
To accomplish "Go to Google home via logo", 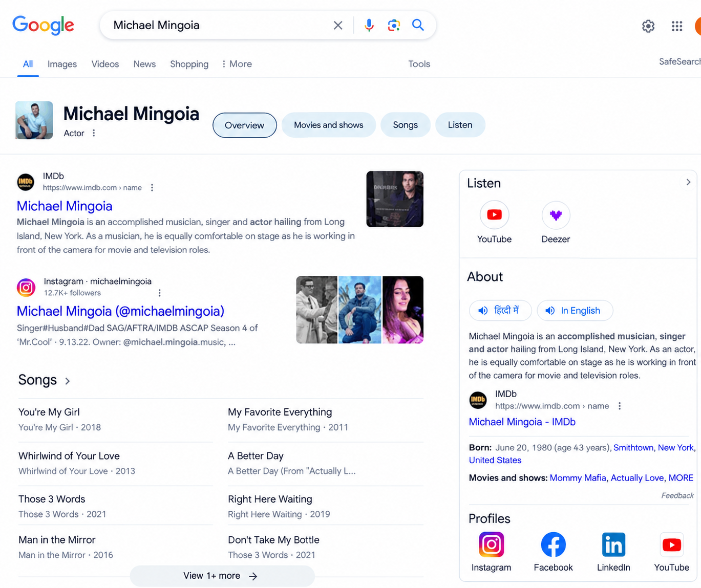I will [x=44, y=25].
